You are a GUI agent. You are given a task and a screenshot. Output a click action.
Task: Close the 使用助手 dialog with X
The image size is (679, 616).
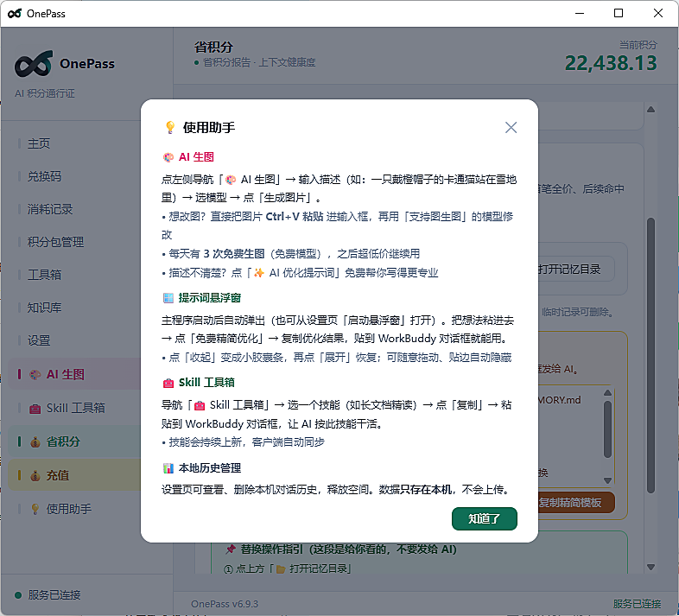[x=511, y=127]
